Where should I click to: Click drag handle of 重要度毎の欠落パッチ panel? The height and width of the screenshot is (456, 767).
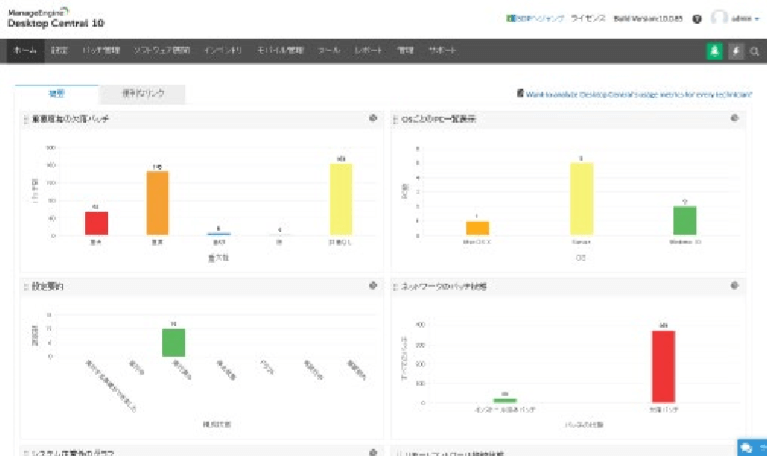pyautogui.click(x=26, y=119)
